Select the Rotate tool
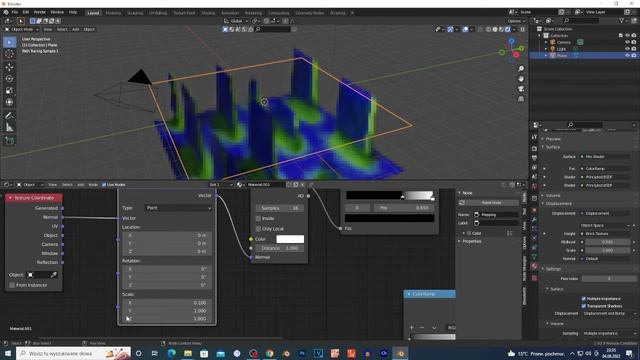The height and width of the screenshot is (360, 640). tap(9, 79)
